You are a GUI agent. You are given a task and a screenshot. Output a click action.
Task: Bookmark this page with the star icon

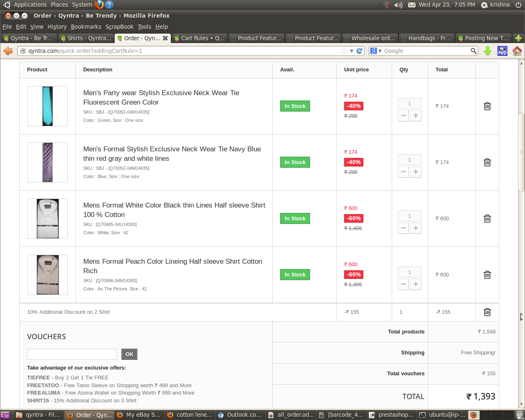pos(344,51)
